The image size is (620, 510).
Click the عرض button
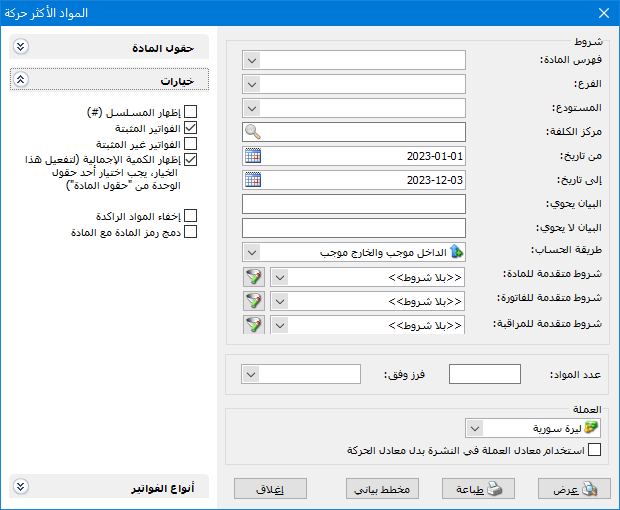(574, 489)
